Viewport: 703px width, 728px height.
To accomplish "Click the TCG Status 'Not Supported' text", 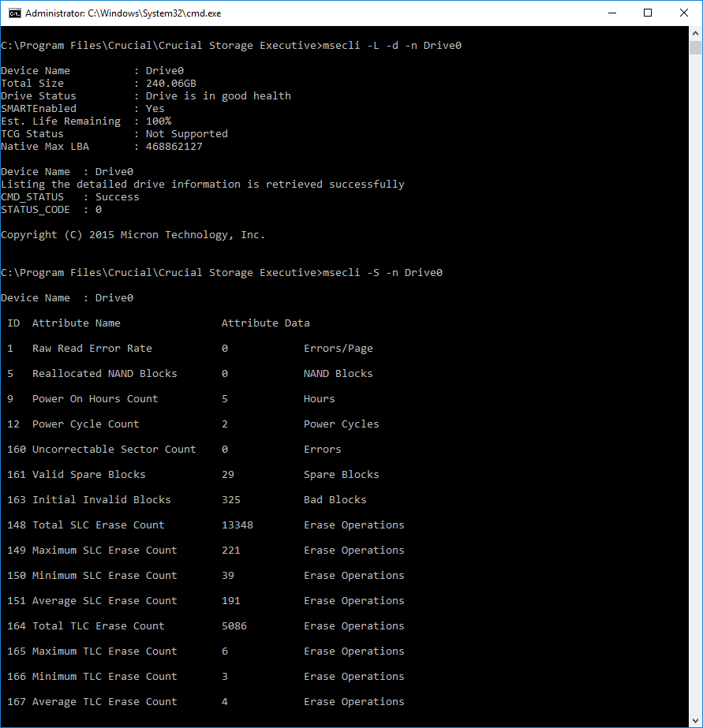I will click(x=187, y=134).
